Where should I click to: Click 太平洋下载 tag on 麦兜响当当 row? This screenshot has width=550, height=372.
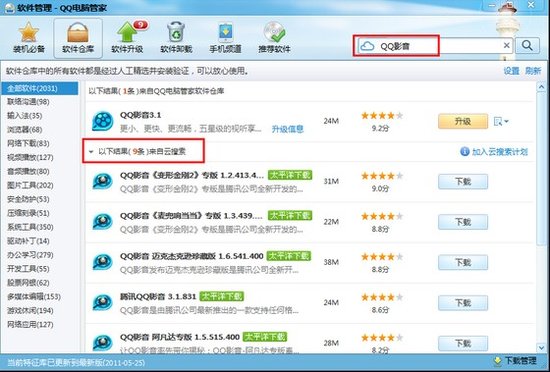(290, 215)
